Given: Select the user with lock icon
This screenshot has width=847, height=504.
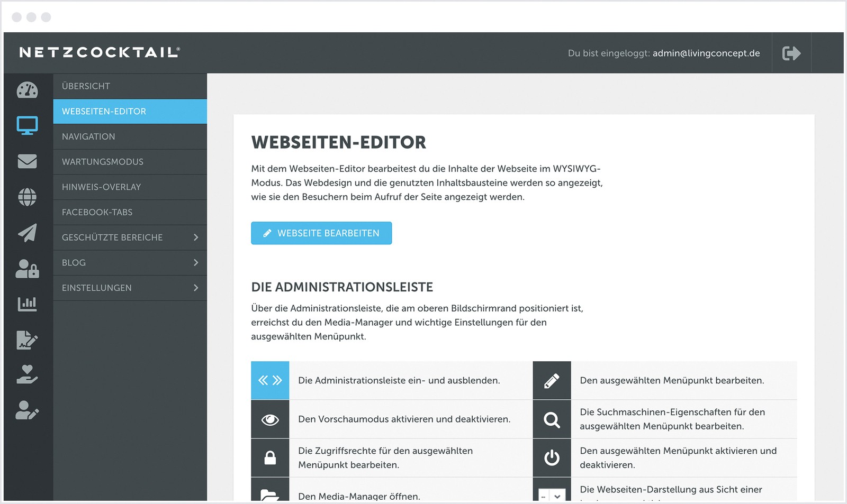Looking at the screenshot, I should coord(27,269).
